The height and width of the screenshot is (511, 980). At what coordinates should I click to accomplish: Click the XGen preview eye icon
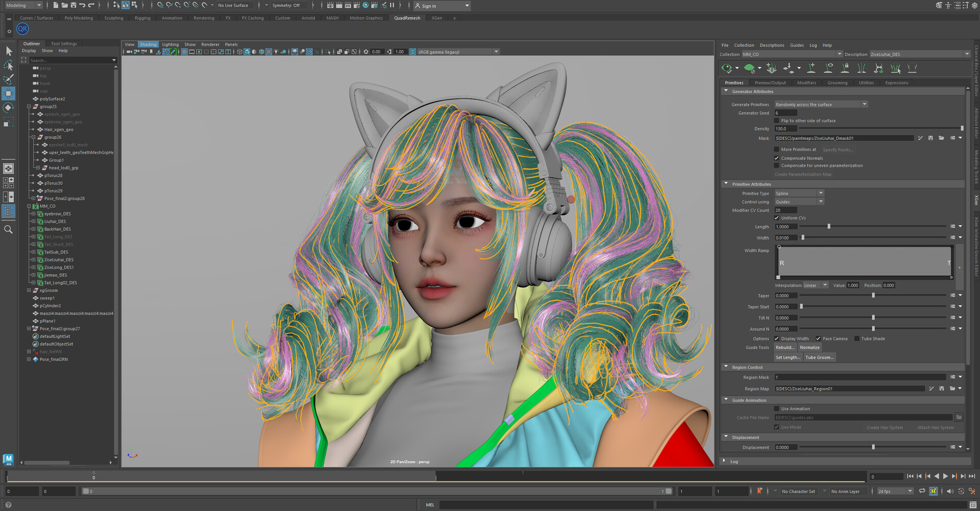(x=726, y=68)
